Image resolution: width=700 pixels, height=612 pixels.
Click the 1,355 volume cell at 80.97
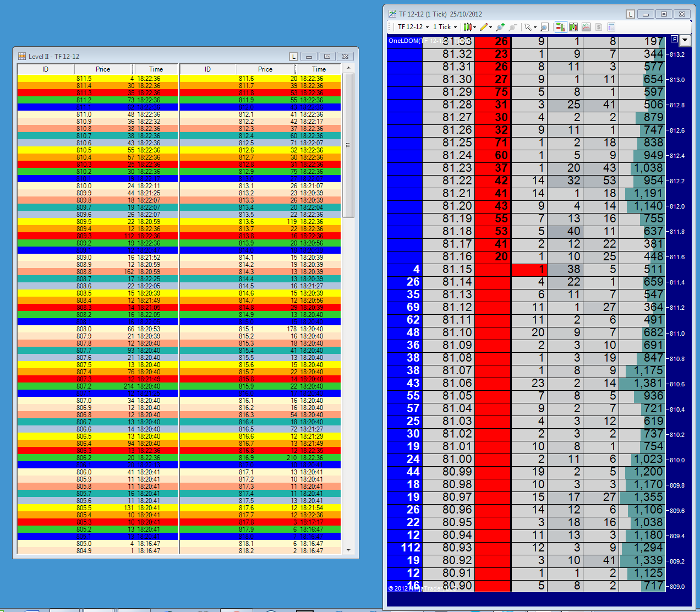642,498
